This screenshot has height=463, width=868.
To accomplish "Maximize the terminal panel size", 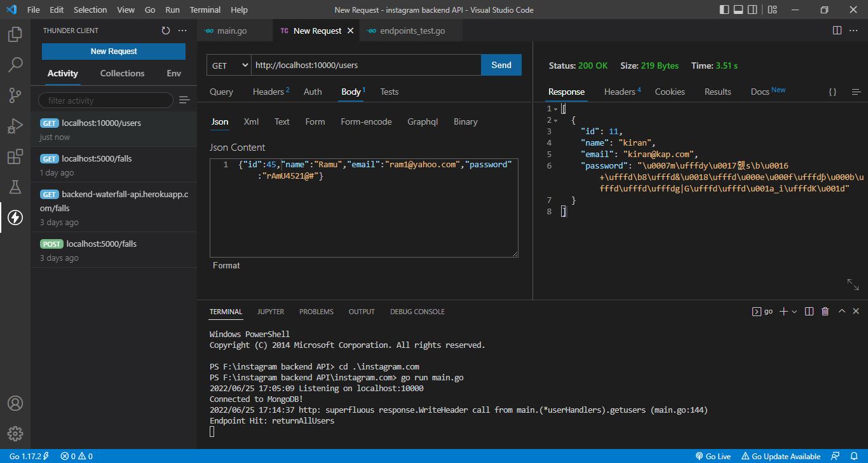I will point(842,312).
